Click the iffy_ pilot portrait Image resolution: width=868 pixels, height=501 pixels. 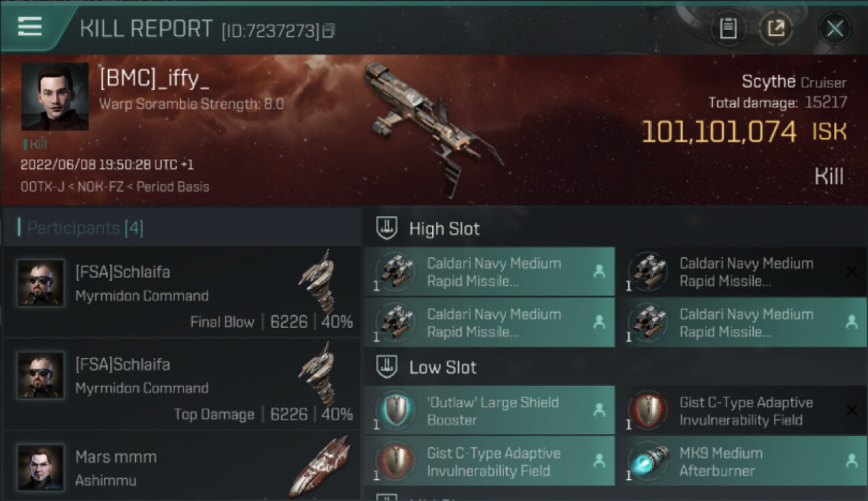coord(55,97)
